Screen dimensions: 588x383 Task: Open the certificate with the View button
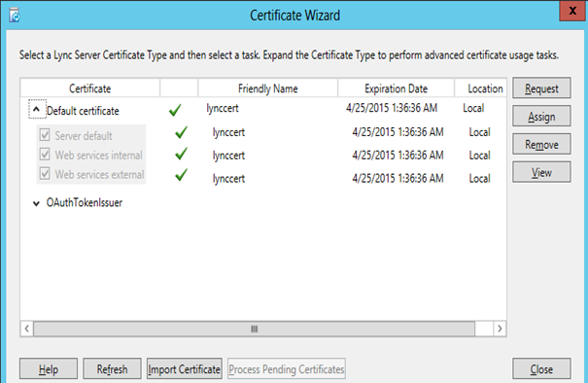(541, 172)
